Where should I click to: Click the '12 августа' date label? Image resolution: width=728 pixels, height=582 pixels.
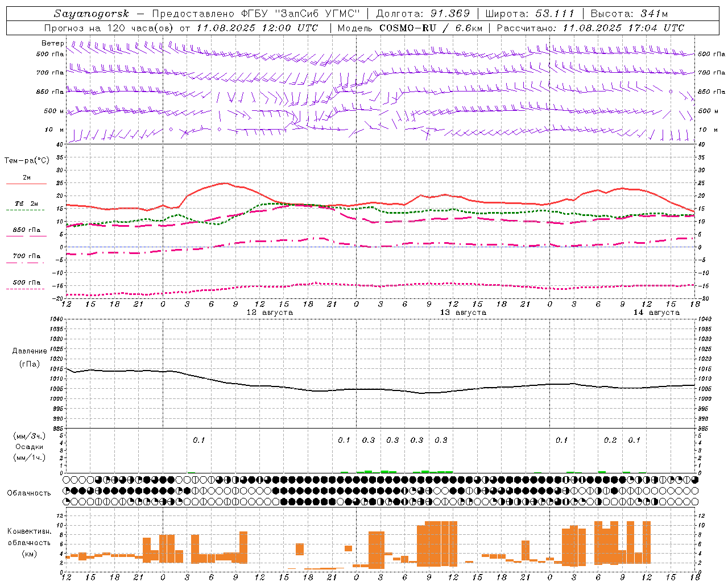[x=270, y=313]
